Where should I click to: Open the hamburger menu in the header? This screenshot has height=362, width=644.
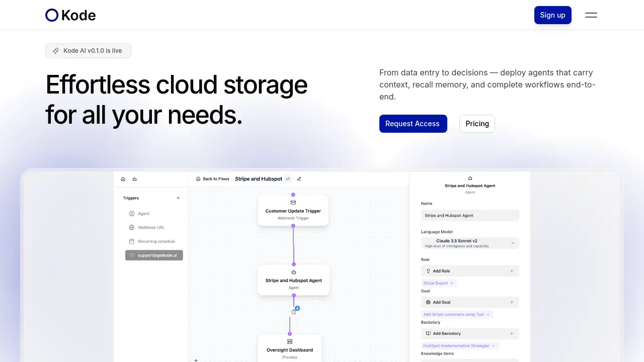pos(591,15)
